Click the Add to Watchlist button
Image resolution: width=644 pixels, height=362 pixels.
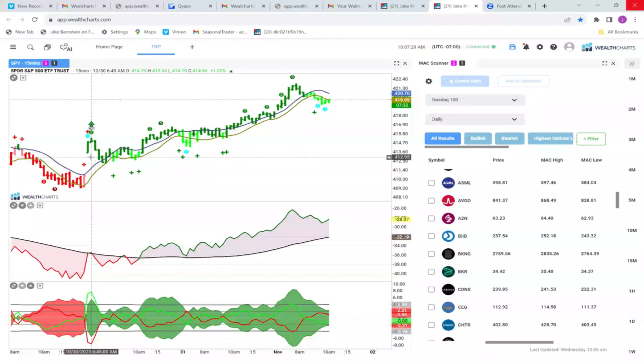523,81
